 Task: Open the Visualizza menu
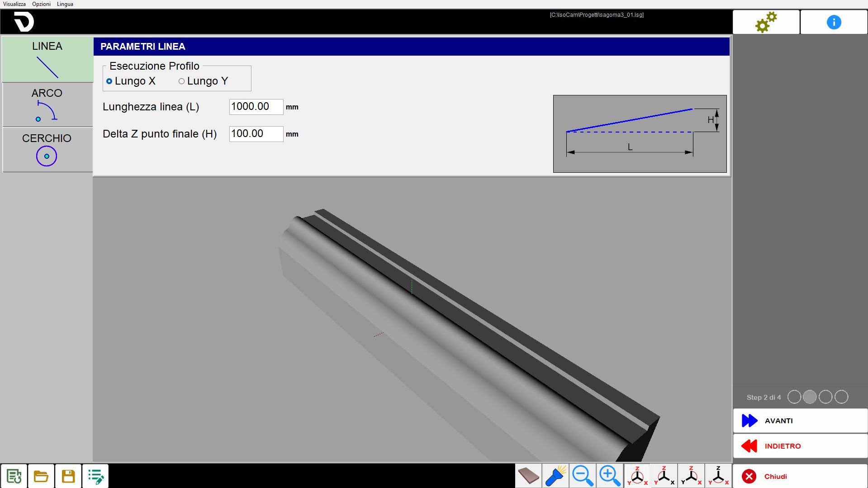click(14, 4)
